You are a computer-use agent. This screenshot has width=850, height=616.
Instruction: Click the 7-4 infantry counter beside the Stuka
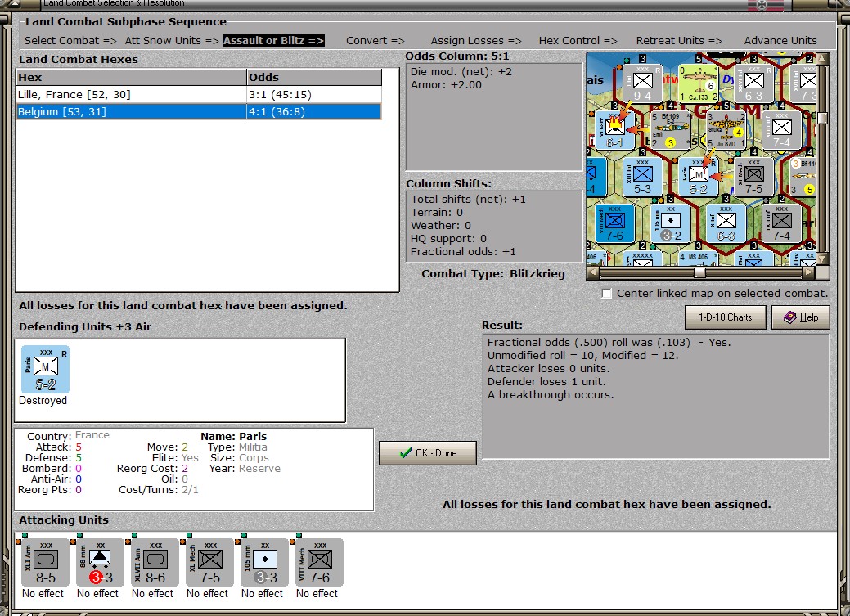(x=782, y=130)
